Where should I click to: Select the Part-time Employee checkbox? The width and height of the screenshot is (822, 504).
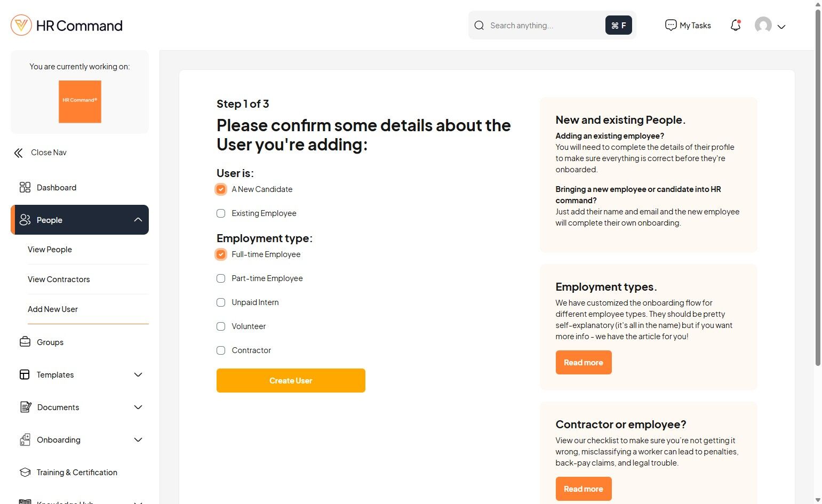(x=221, y=278)
